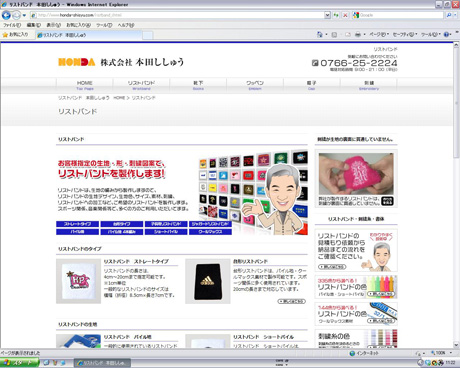Click the リストバンド Wristband nav item
The width and height of the screenshot is (460, 368).
coord(141,85)
